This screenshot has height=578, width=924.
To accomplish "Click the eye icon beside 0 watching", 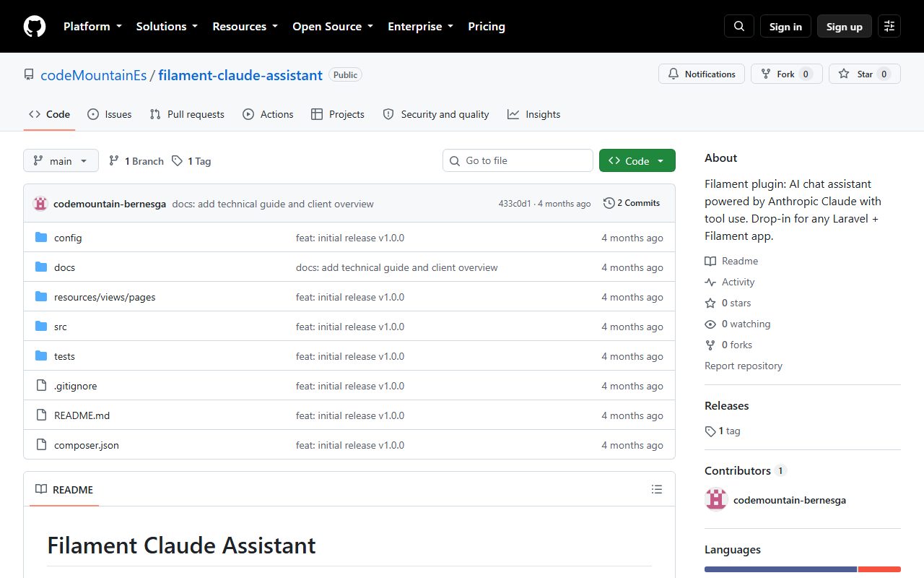I will [710, 324].
